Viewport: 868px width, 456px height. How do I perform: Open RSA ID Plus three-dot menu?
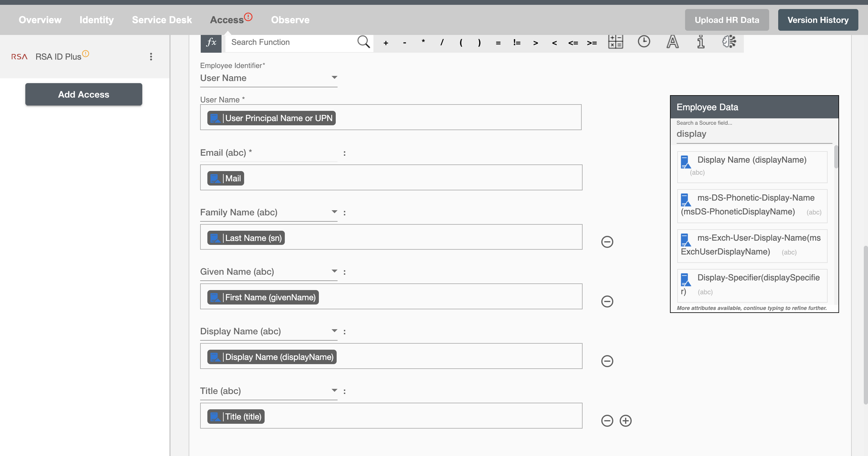[151, 57]
